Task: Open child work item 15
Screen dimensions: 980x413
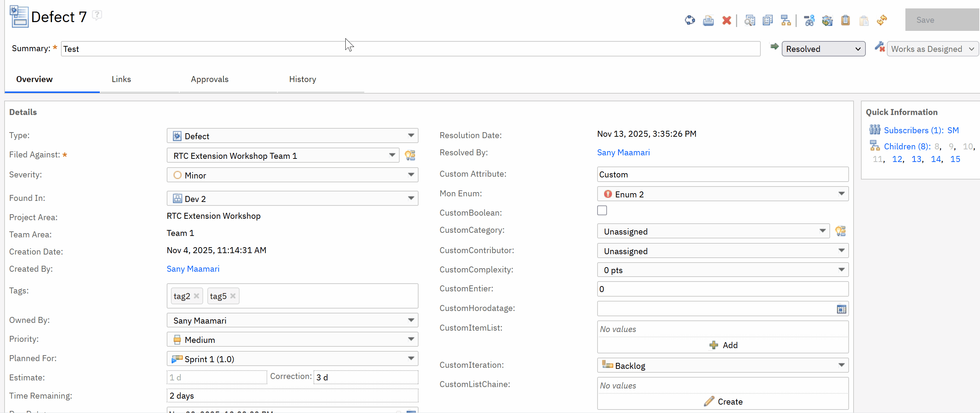Action: (x=955, y=159)
